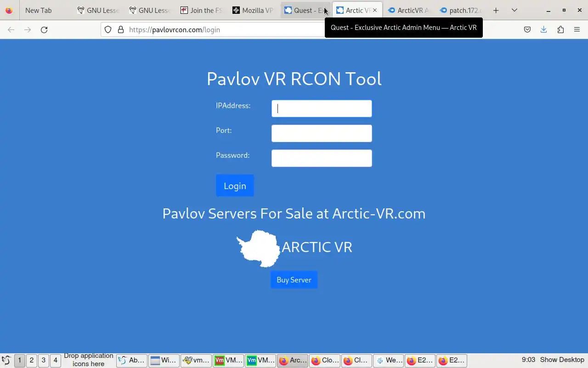588x368 pixels.
Task: Focus the Port input field
Action: click(x=322, y=133)
